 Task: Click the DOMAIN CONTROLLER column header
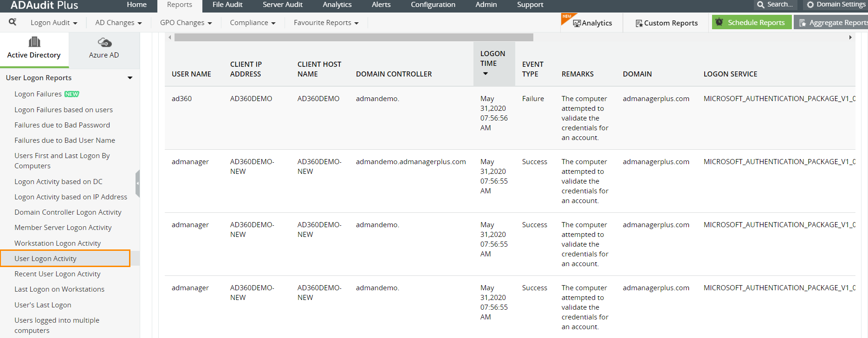[x=394, y=74]
